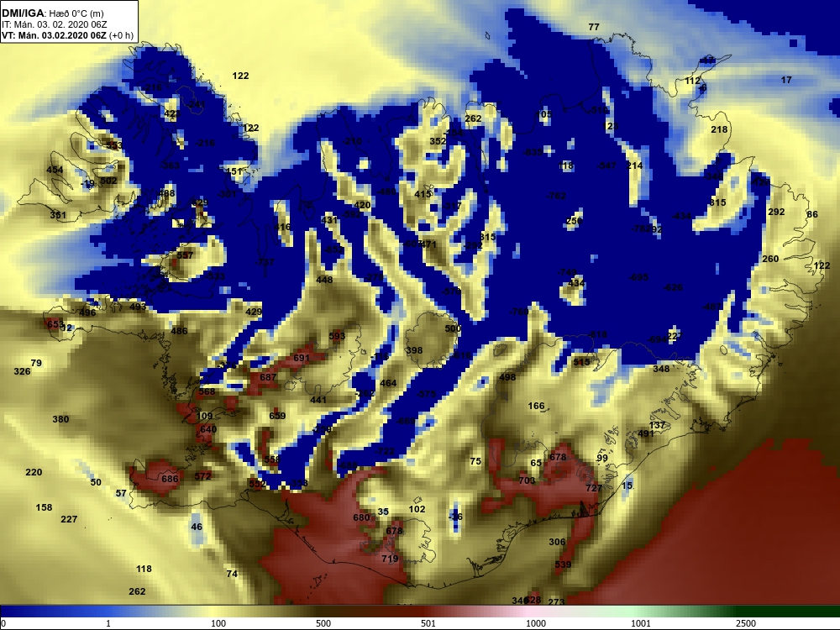Click the legend label '1000'
The image size is (840, 630).
click(x=536, y=623)
